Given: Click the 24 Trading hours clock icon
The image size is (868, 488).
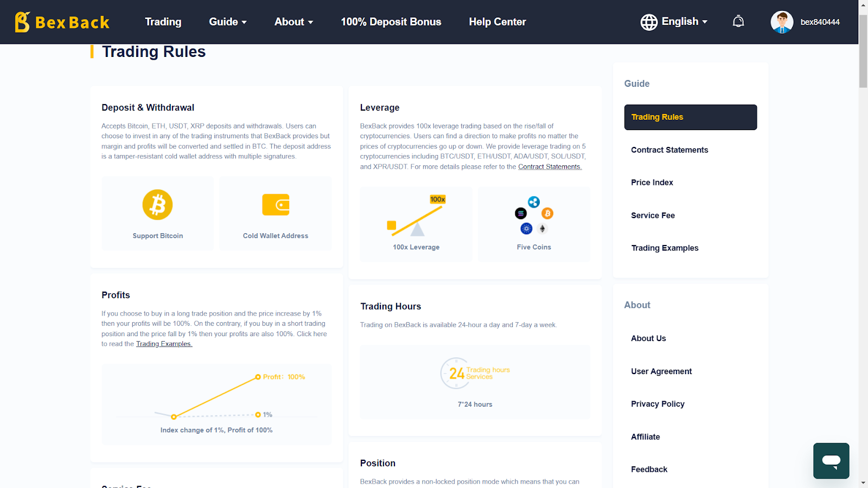Looking at the screenshot, I should (475, 373).
